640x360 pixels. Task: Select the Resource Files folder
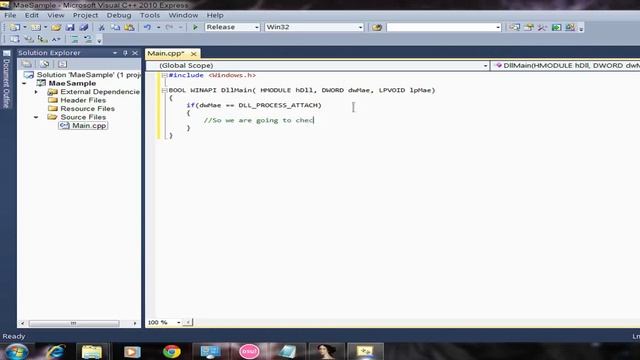coord(81,109)
